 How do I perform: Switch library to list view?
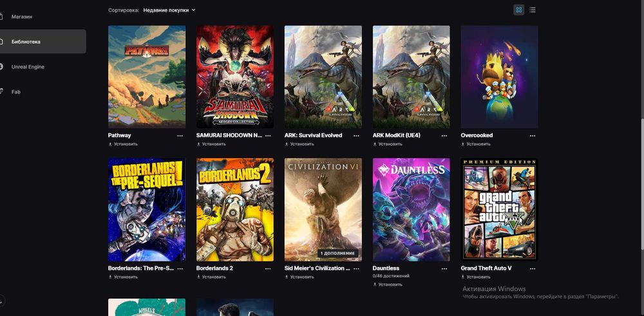tap(533, 10)
